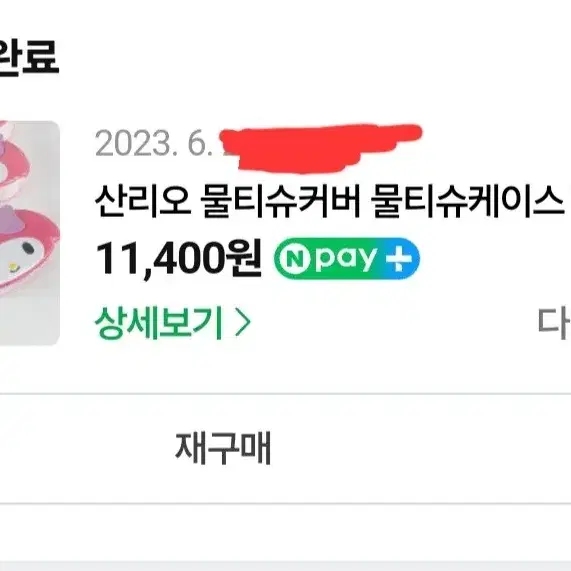The width and height of the screenshot is (571, 571).
Task: Open the My Melody product thumbnail
Action: 29,233
